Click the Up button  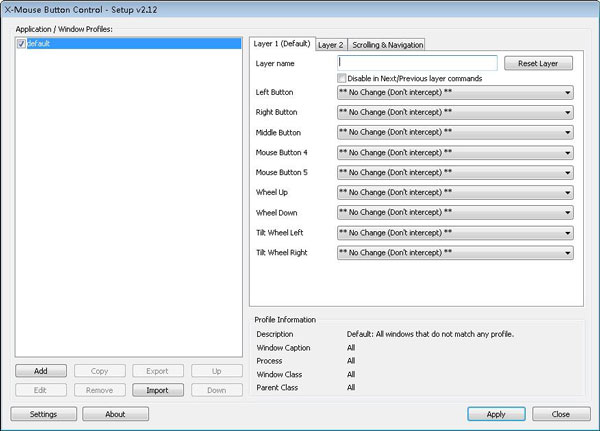[x=217, y=371]
